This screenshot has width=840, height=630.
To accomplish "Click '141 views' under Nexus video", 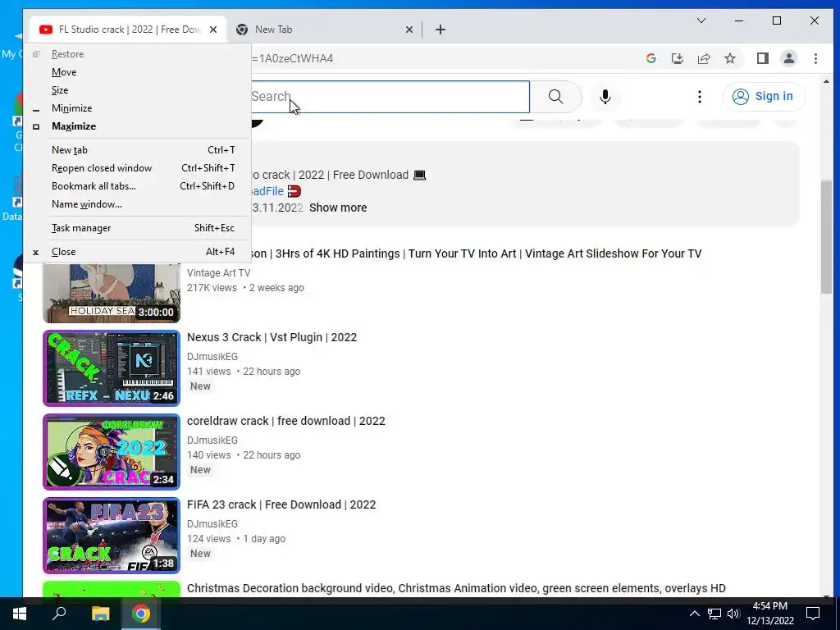I will 208,372.
